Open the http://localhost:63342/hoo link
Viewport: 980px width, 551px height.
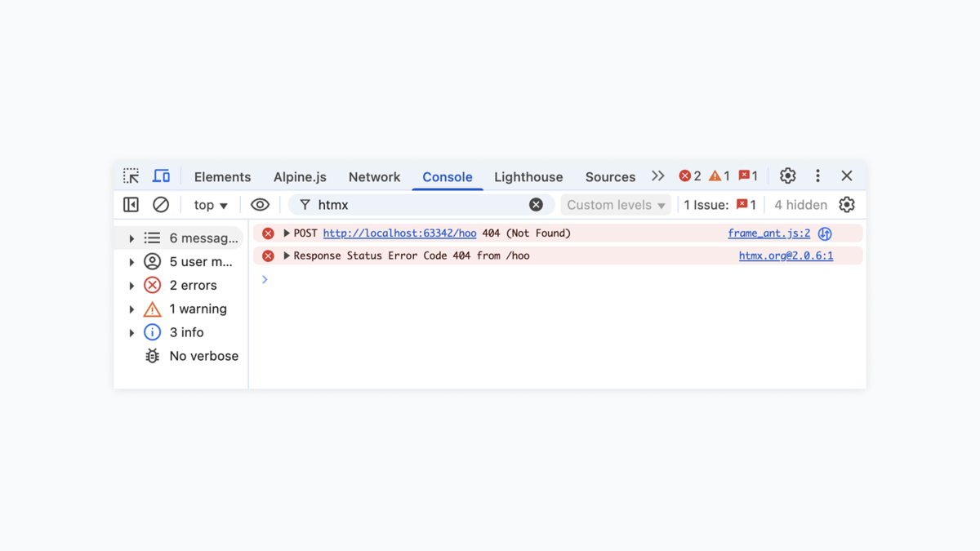tap(399, 233)
